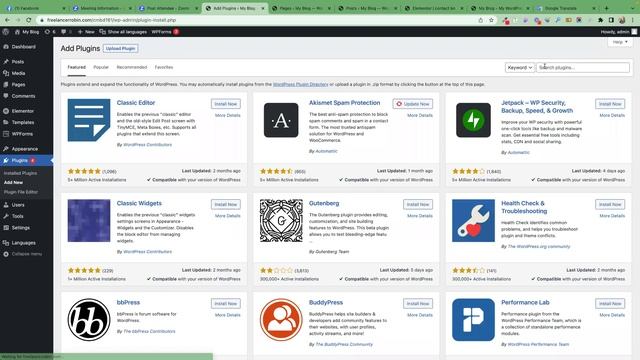Open More Details for Akismet
This screenshot has width=640, height=360.
pyautogui.click(x=420, y=116)
